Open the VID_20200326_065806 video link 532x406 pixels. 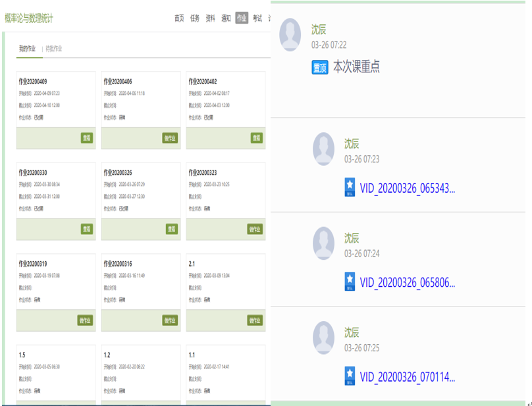click(408, 282)
